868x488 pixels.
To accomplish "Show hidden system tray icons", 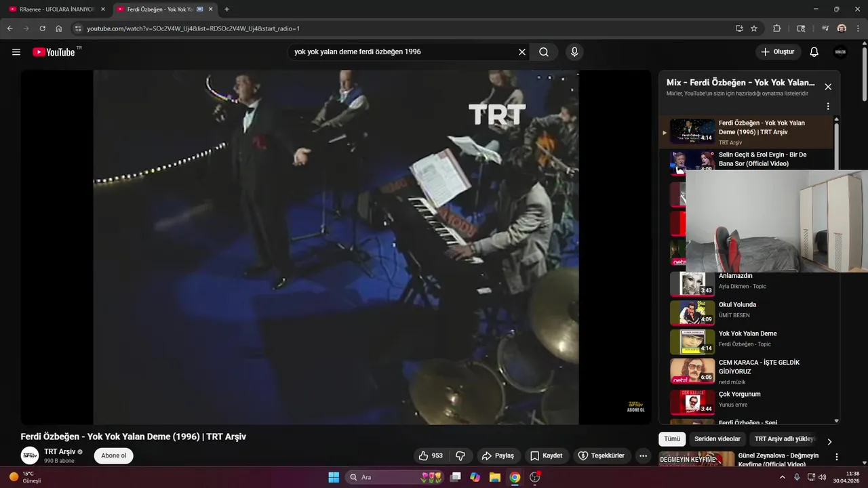I will coord(784,477).
